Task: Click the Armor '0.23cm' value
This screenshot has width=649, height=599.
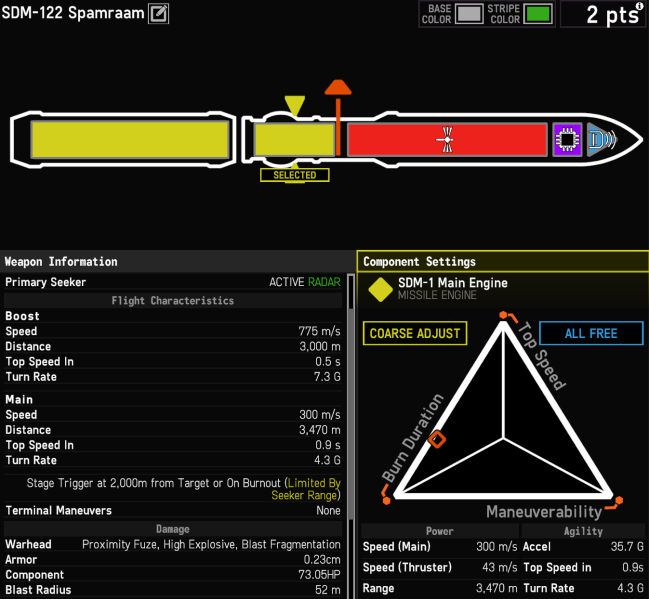Action: point(322,560)
